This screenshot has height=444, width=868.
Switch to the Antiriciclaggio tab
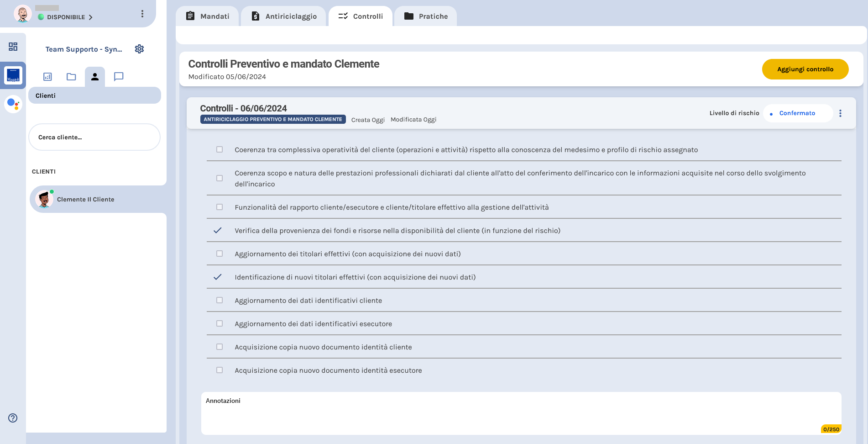(283, 16)
